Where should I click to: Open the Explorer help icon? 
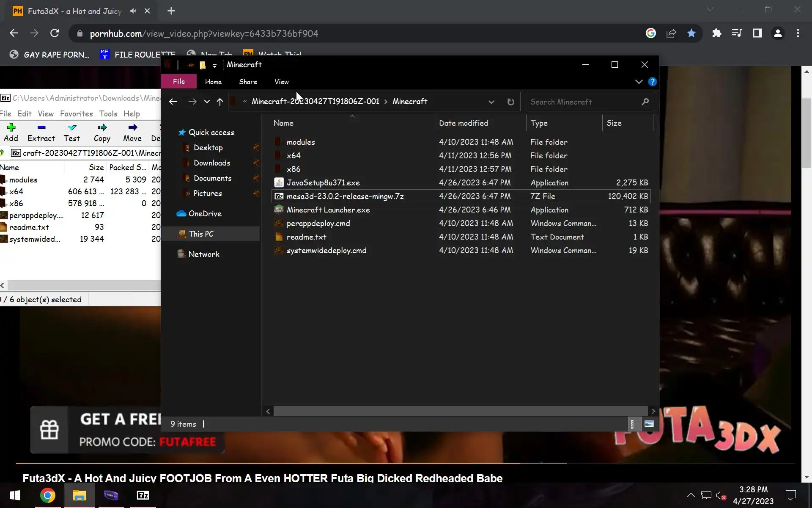(x=653, y=82)
